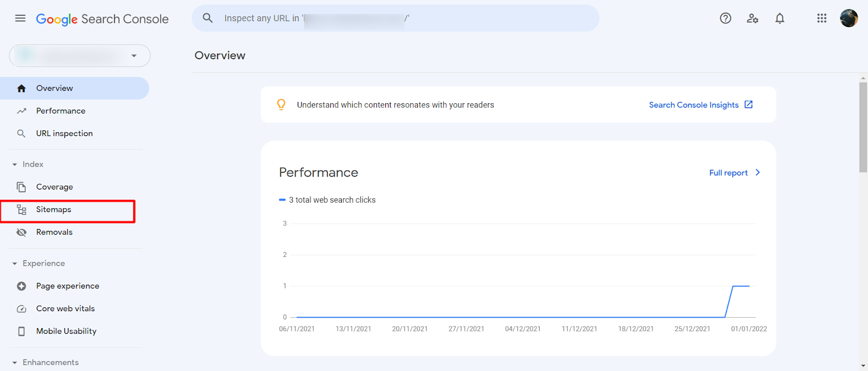Click the scrollbar down arrow
The image size is (868, 371).
(x=863, y=366)
